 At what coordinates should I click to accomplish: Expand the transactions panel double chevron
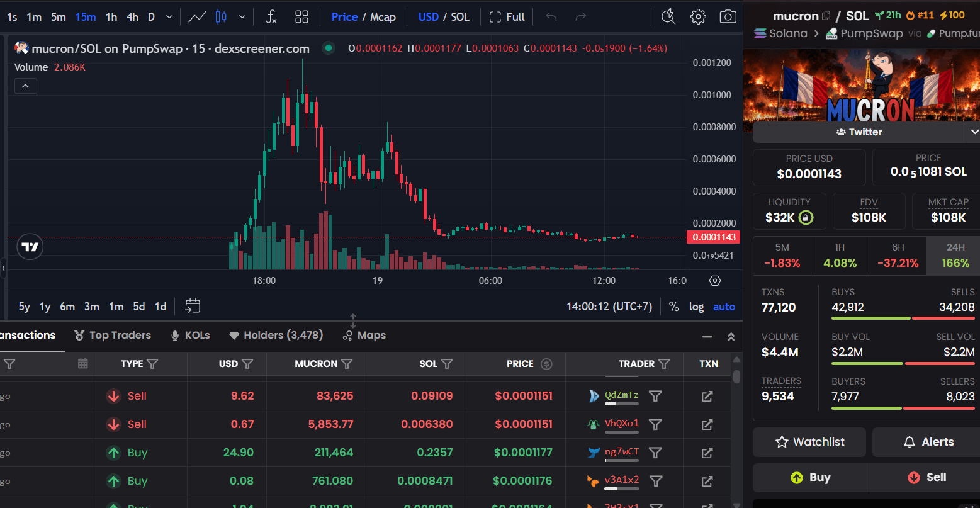pos(731,337)
